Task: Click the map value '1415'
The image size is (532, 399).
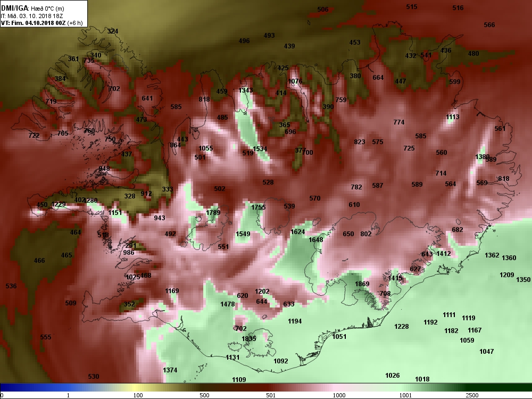Action: click(395, 278)
